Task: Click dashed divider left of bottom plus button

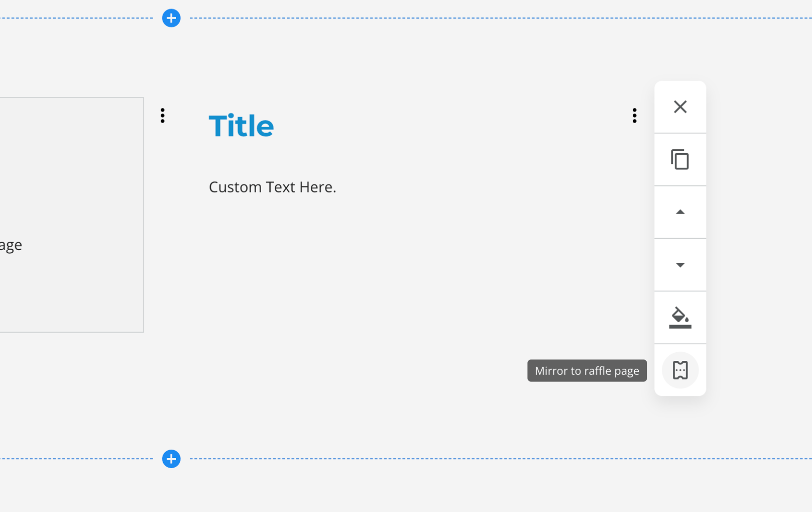Action: [x=75, y=459]
